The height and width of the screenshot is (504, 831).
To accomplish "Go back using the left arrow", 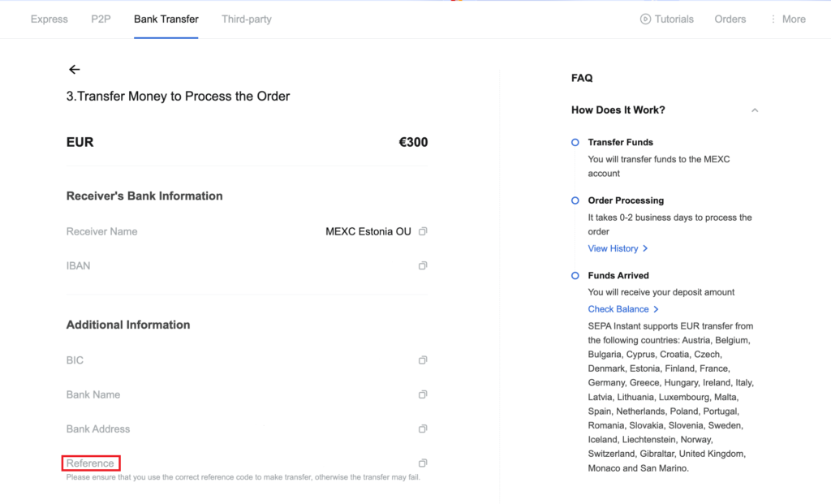I will click(74, 70).
